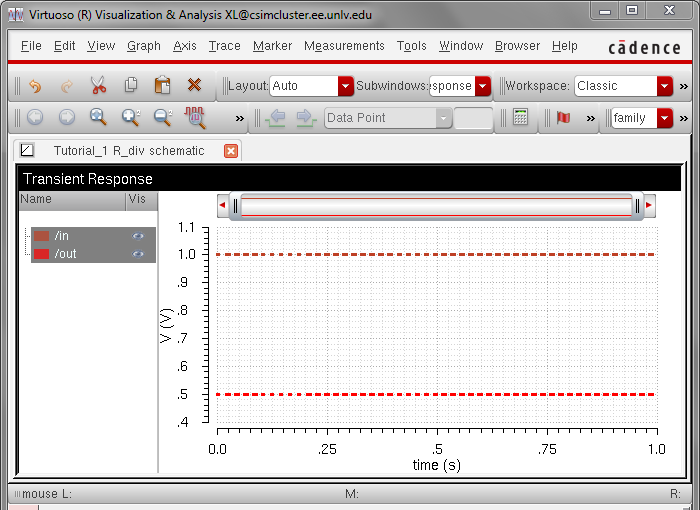Click the /in trace color swatch

(x=41, y=236)
